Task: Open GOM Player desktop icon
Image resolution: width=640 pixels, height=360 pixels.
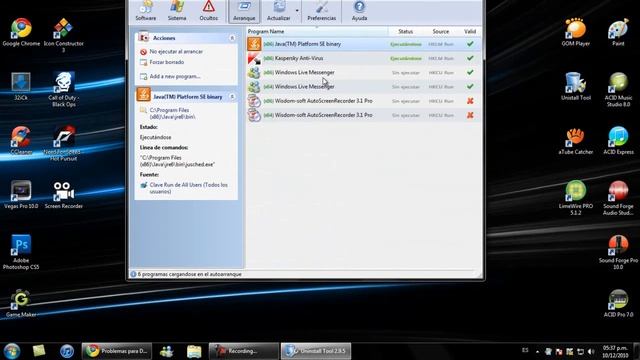Action: click(x=576, y=32)
